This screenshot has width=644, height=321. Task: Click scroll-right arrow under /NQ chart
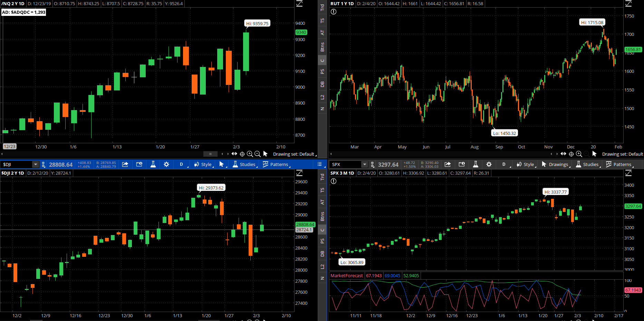coord(228,154)
